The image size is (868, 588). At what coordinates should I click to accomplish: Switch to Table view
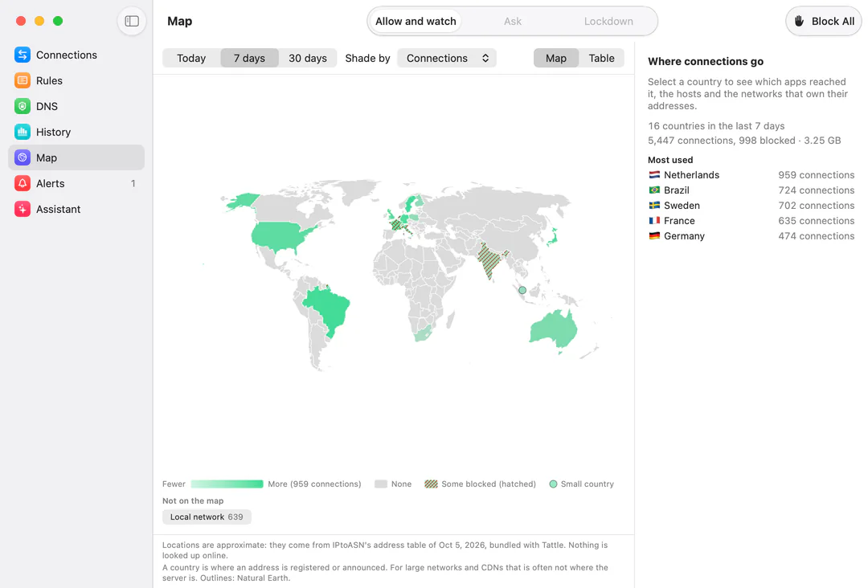tap(601, 58)
